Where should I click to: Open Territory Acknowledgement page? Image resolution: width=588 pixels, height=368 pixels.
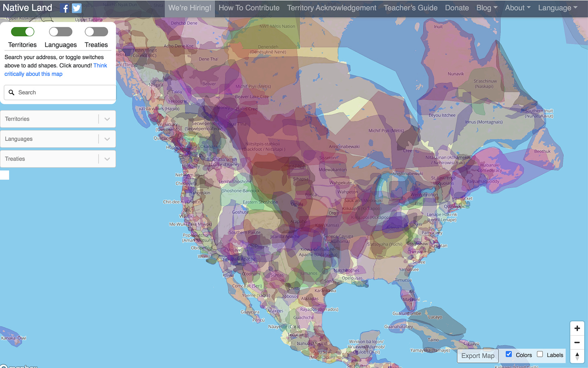332,8
